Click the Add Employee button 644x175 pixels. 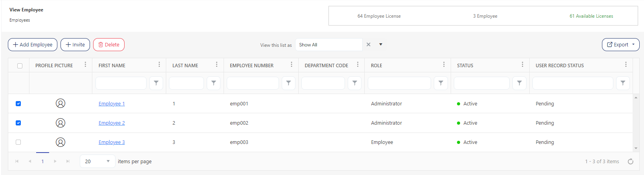(x=33, y=45)
